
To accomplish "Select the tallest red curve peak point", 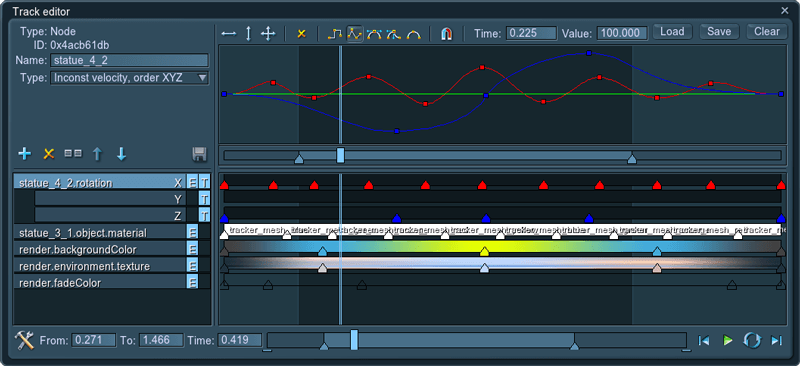I will pos(482,67).
